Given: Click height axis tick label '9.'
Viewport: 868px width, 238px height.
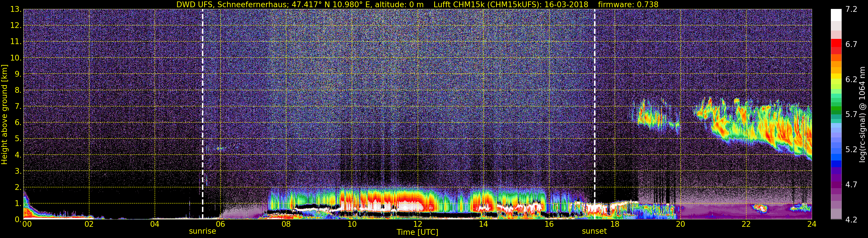Looking at the screenshot, I should point(18,74).
